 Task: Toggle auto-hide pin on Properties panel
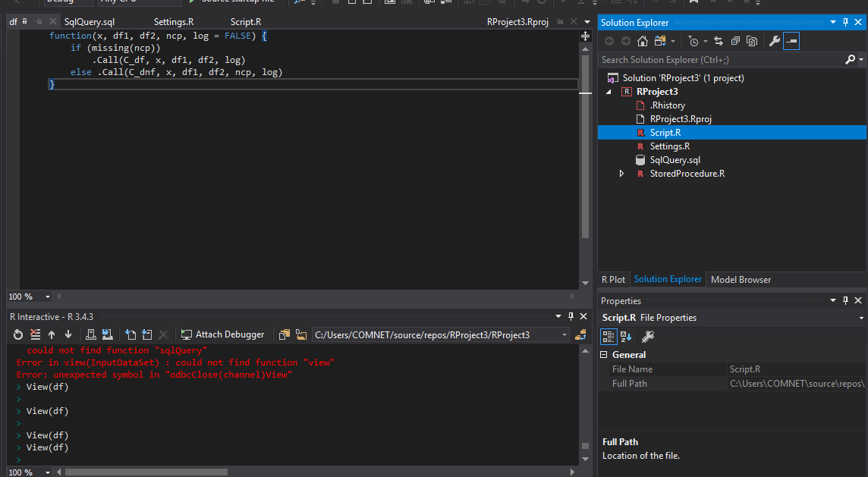[845, 300]
